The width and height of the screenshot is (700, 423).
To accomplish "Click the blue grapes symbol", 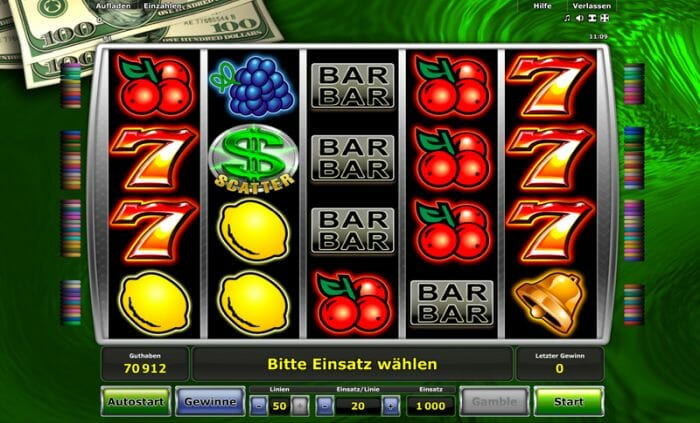I will coord(252,86).
